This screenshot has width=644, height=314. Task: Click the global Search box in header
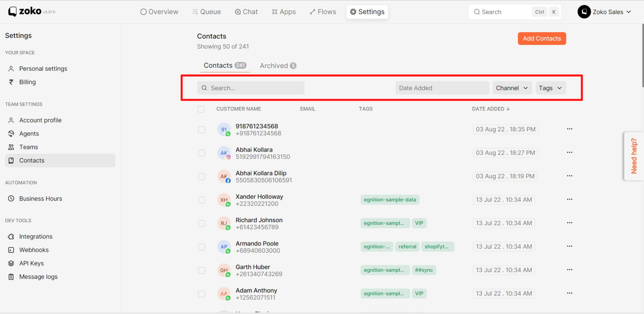point(515,12)
